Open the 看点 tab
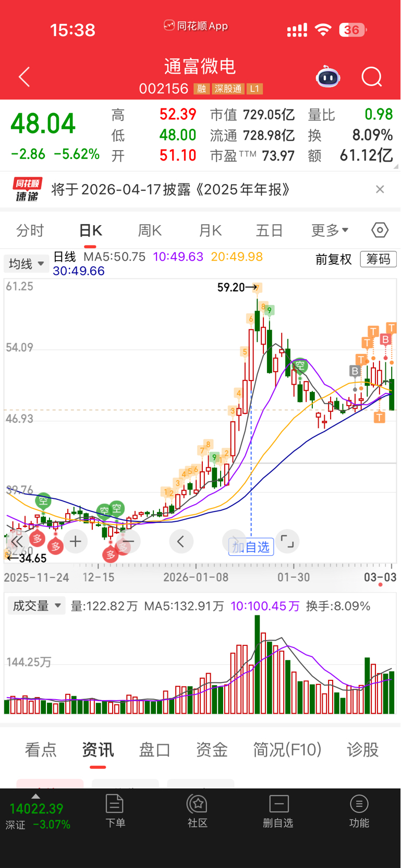This screenshot has height=868, width=401. (41, 750)
